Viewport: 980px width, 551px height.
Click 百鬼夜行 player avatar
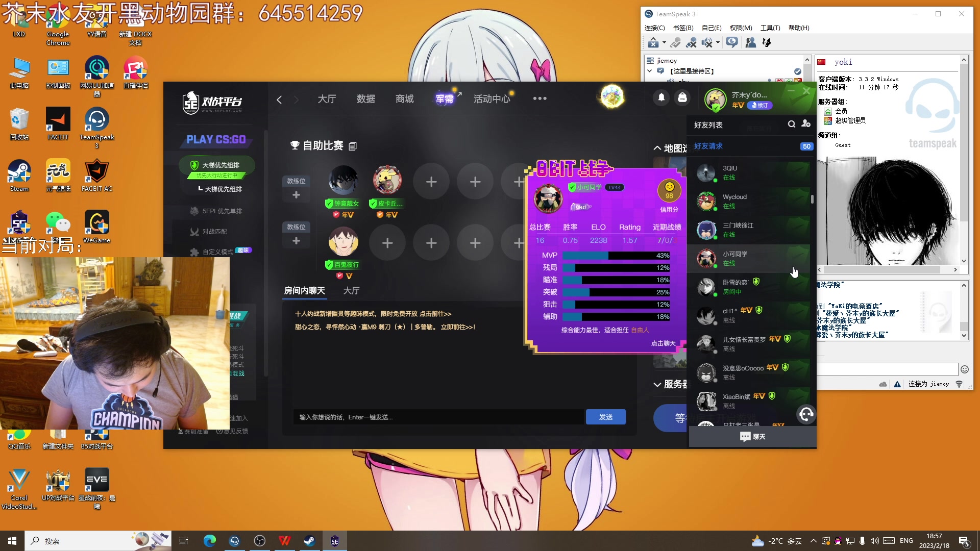[343, 242]
